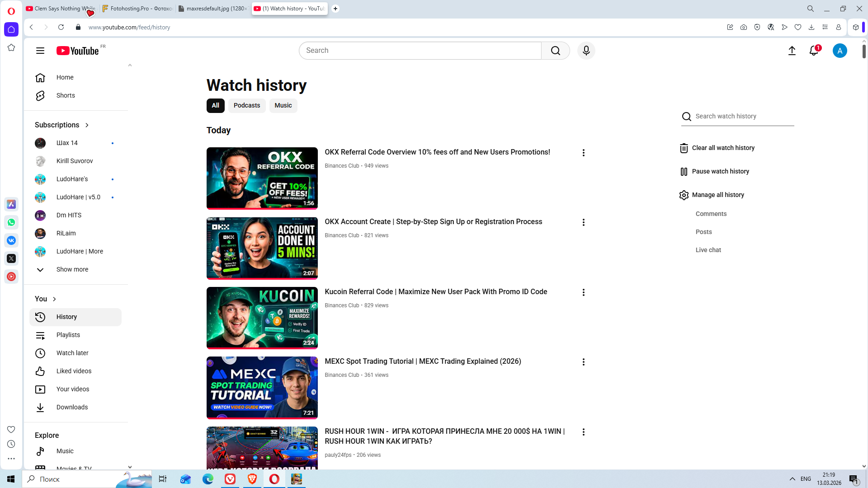This screenshot has width=868, height=488.
Task: Click the voice search microphone icon
Action: pos(586,51)
